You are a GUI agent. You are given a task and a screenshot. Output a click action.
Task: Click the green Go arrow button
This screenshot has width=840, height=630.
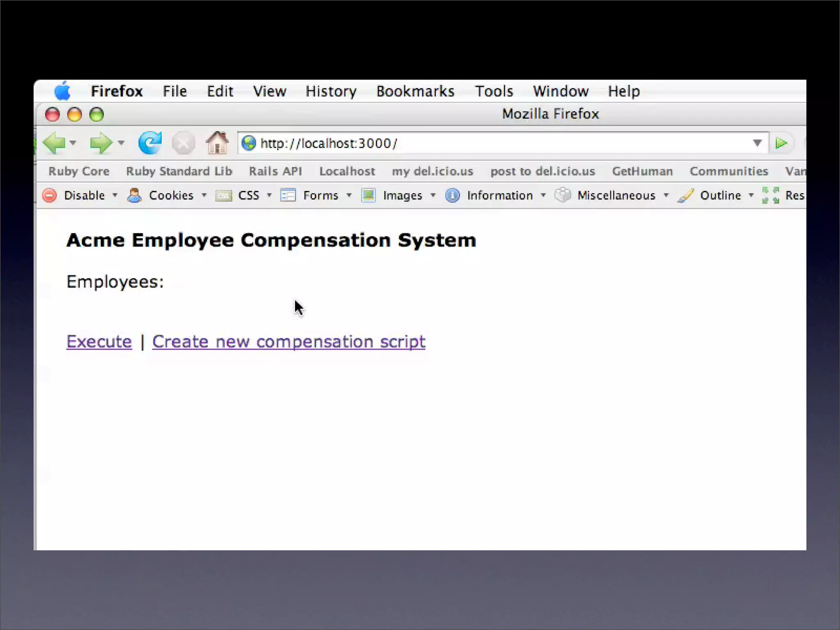781,143
